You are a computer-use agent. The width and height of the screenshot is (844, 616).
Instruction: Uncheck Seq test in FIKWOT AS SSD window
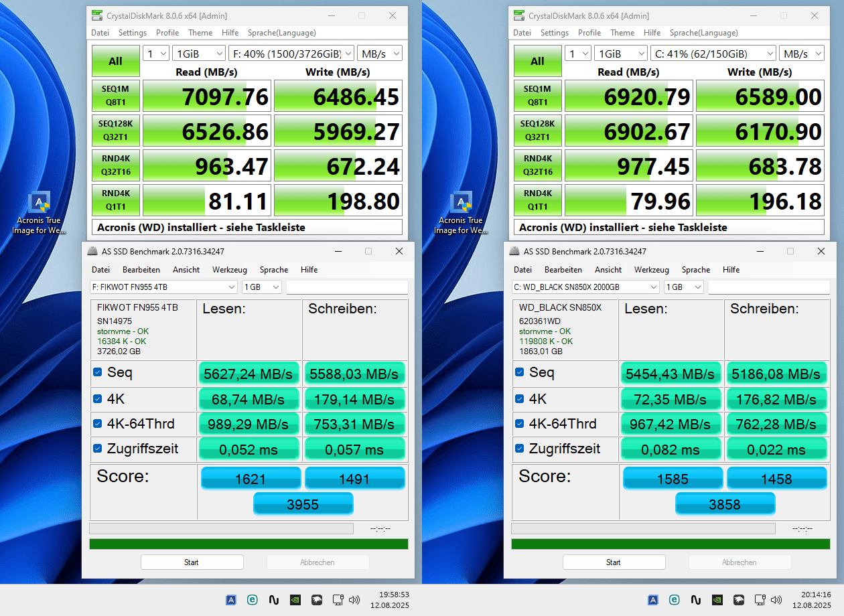(x=98, y=372)
